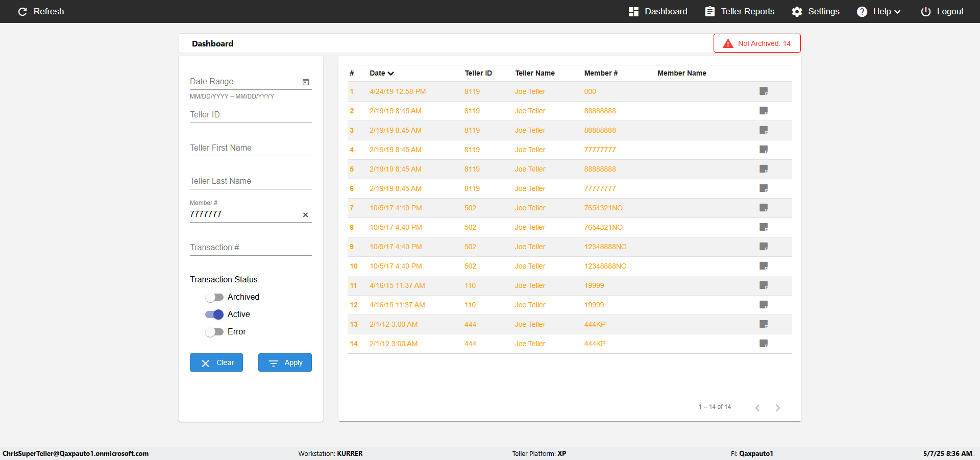
Task: Expand the Help dropdown menu
Action: 879,11
